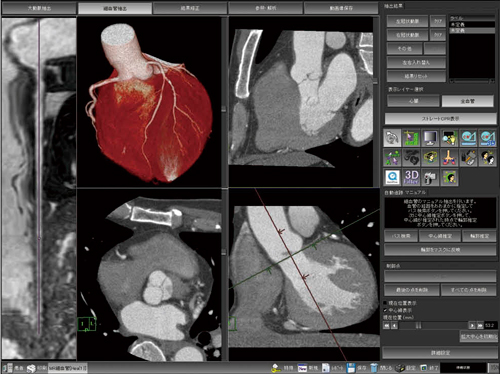The width and height of the screenshot is (500, 374).
Task: Click the monitor display icon in tool grid
Action: pos(430,138)
